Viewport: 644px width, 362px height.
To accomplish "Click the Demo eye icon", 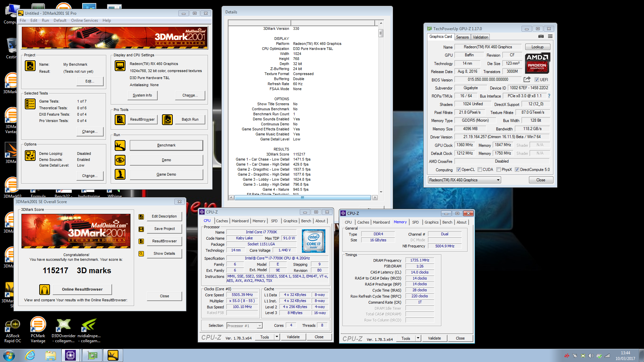I will coord(120,160).
